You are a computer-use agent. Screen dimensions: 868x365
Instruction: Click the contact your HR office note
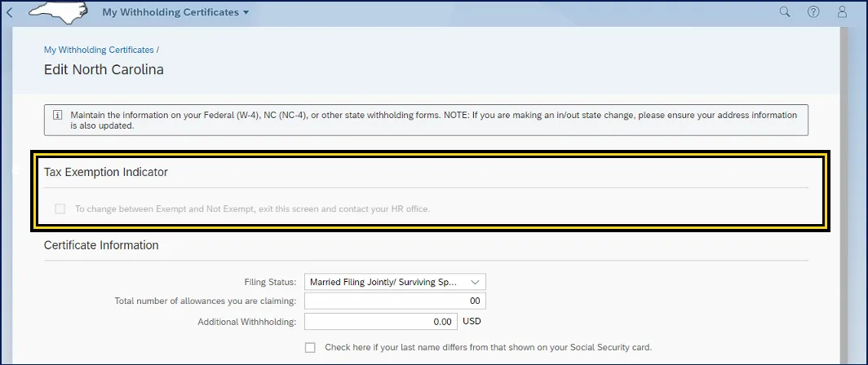coord(252,209)
